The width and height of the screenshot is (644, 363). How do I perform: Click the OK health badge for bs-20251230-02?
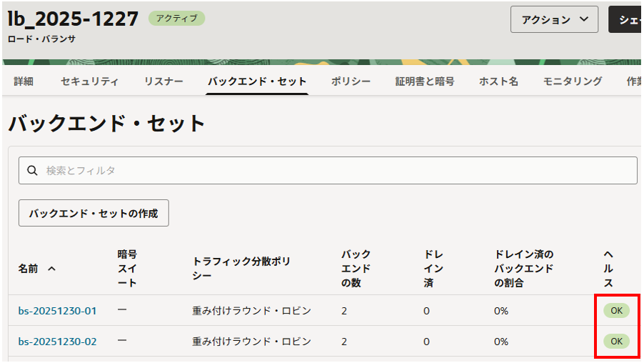pyautogui.click(x=616, y=342)
